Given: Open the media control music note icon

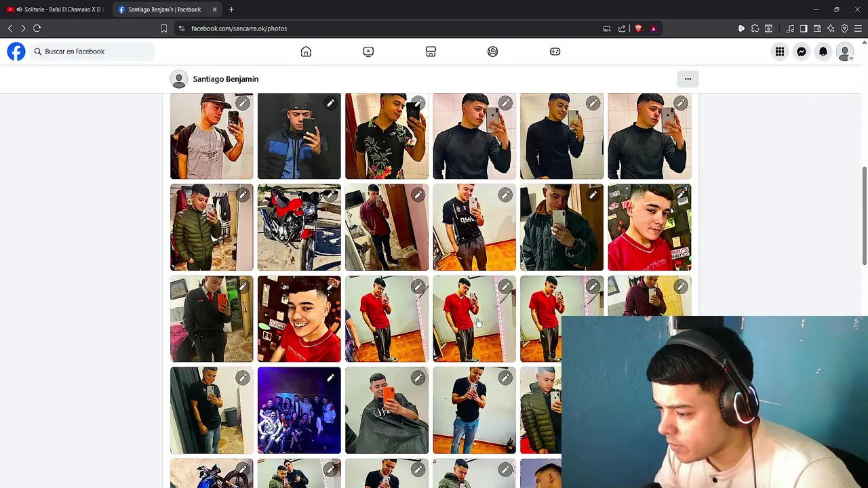Looking at the screenshot, I should [x=790, y=28].
